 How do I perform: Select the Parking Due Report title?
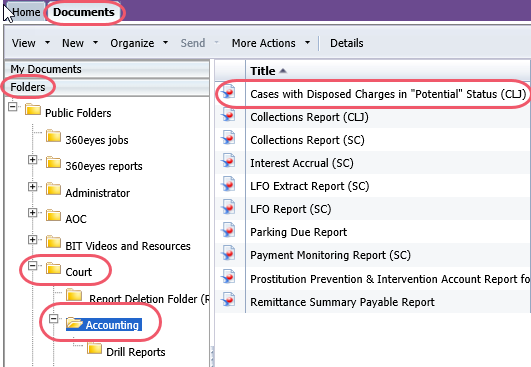[x=299, y=232]
